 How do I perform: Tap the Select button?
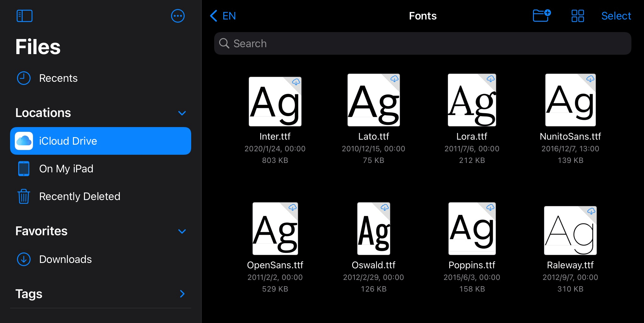[x=616, y=16]
